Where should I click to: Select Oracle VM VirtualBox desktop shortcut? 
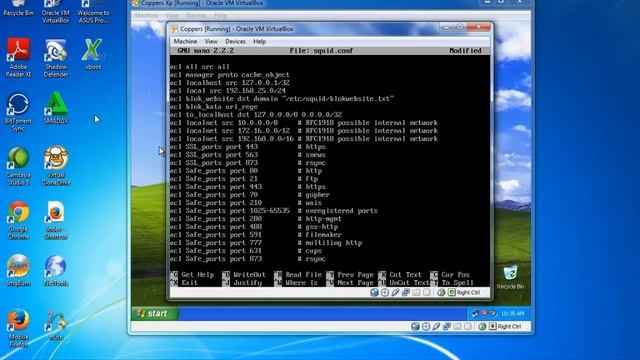pyautogui.click(x=56, y=12)
